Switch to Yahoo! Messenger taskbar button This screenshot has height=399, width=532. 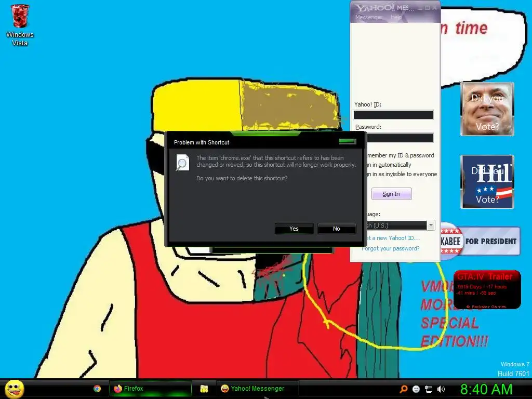257,389
